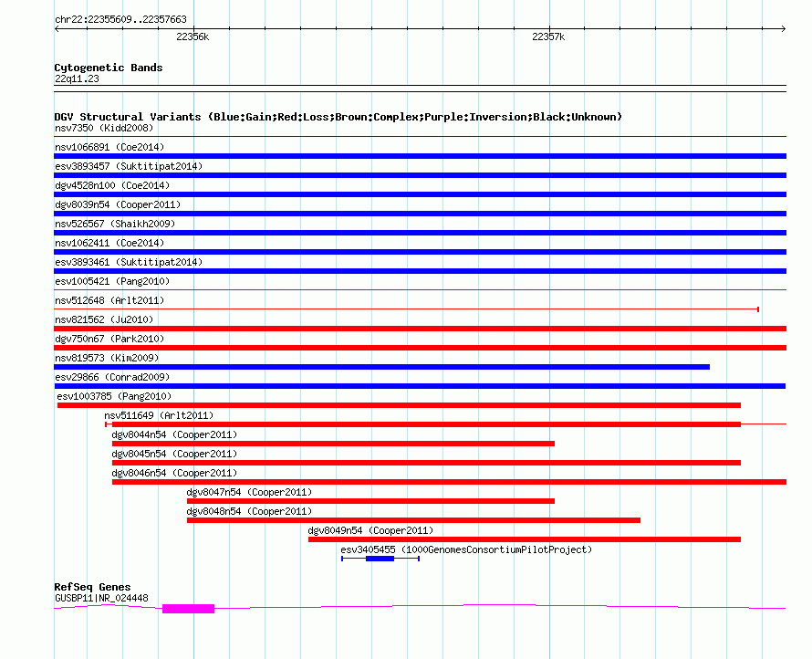Select the magenta GUSBP11 exon block
Screen dimensions: 812x659
click(x=188, y=609)
